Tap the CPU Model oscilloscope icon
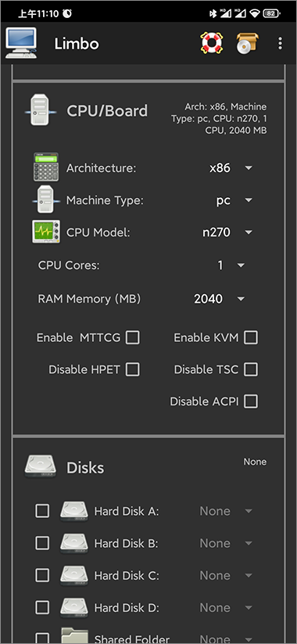This screenshot has width=297, height=644. coord(46,232)
